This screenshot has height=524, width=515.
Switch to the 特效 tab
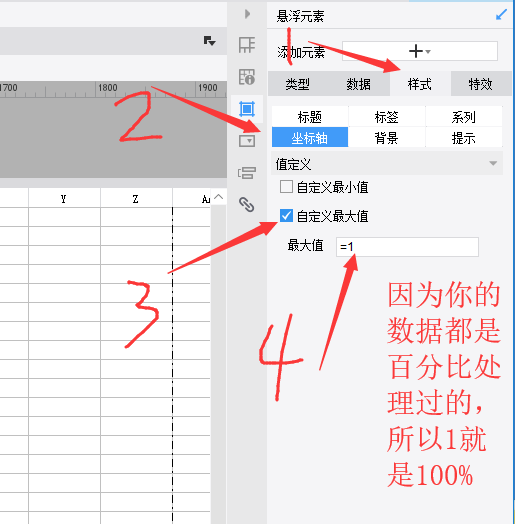pos(481,84)
